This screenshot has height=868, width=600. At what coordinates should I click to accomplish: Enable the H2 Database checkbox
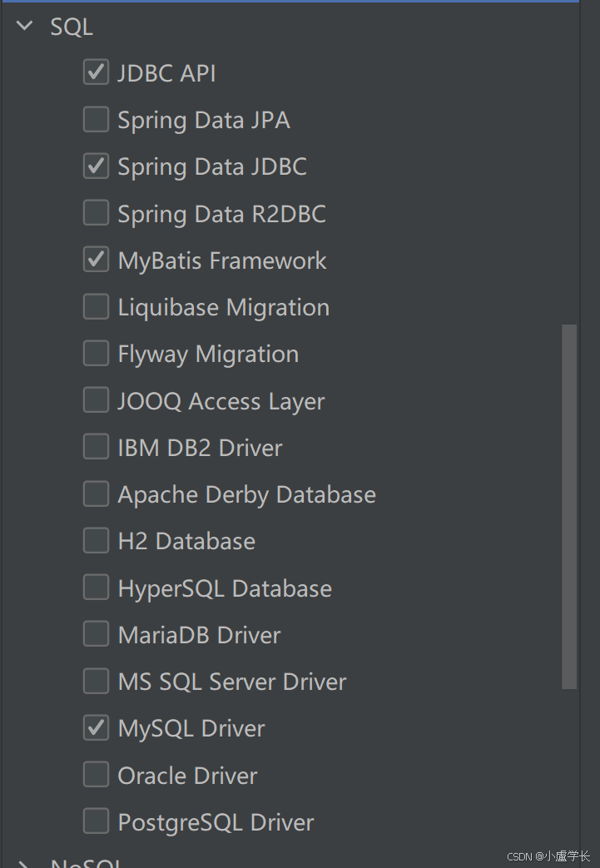tap(96, 540)
